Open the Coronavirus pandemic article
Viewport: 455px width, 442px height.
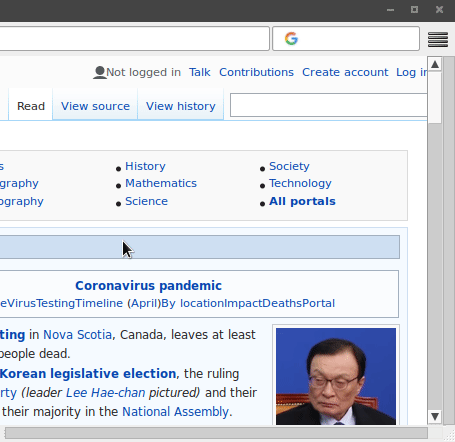[148, 286]
